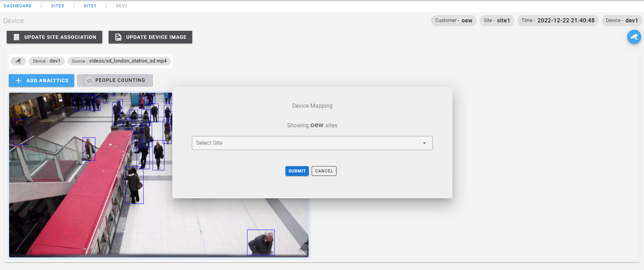Navigate to the SITE1 breadcrumb
This screenshot has width=644, height=270.
pos(90,6)
